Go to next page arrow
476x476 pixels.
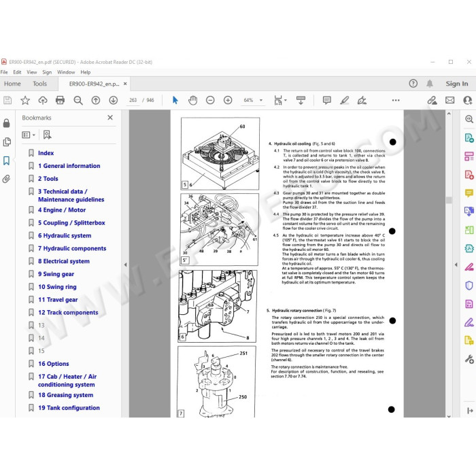click(x=114, y=100)
